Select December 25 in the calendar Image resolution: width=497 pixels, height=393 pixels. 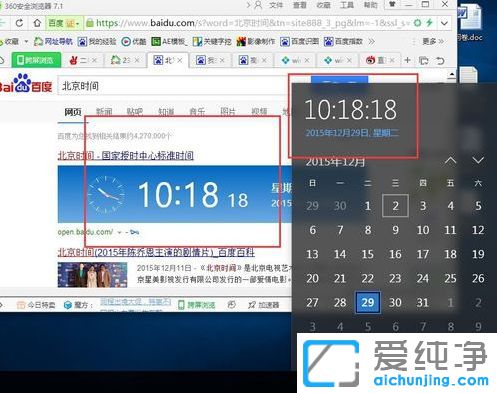[450, 278]
